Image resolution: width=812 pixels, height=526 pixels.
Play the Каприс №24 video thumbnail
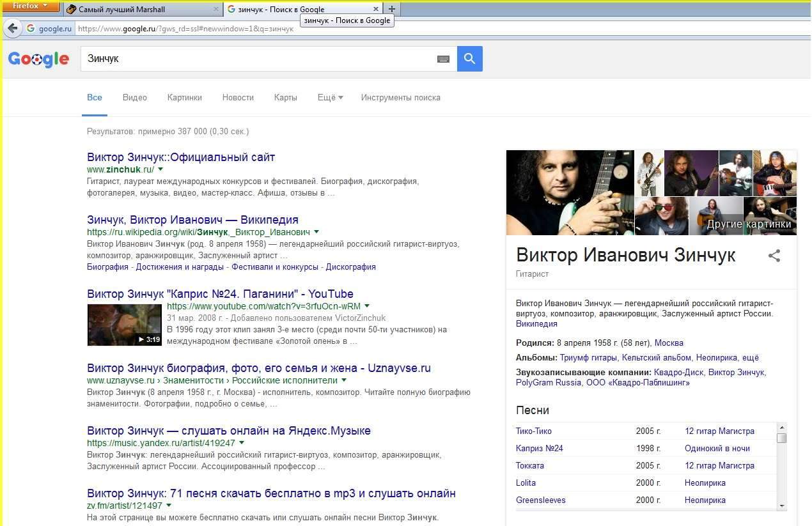click(124, 325)
